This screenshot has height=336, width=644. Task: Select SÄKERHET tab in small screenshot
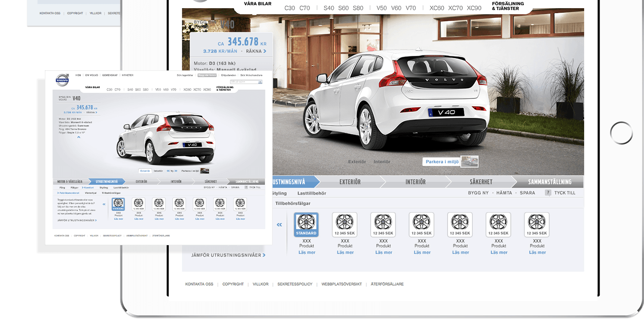(210, 182)
